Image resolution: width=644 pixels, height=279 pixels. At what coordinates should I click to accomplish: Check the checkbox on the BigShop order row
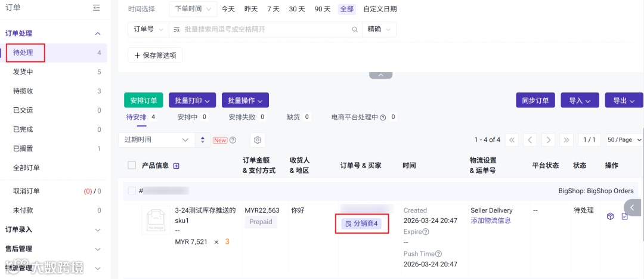[131, 191]
